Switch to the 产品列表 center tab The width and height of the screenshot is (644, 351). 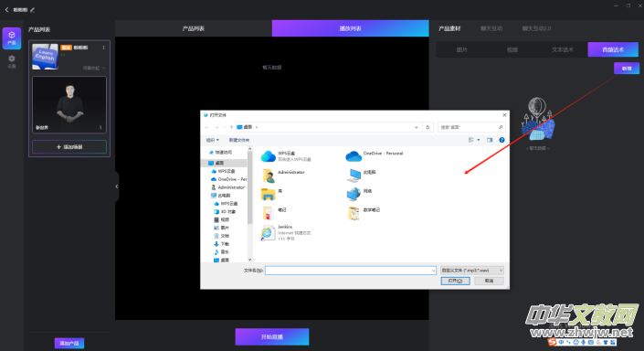(194, 28)
